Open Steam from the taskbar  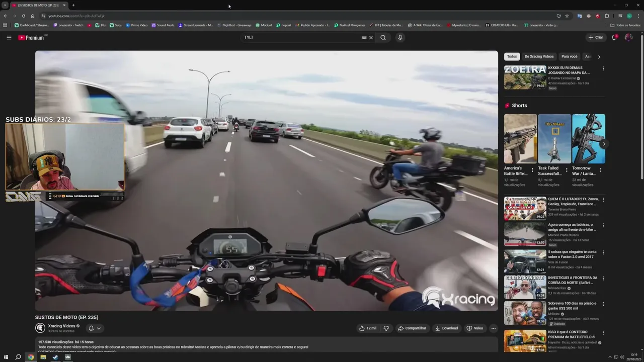pyautogui.click(x=55, y=357)
